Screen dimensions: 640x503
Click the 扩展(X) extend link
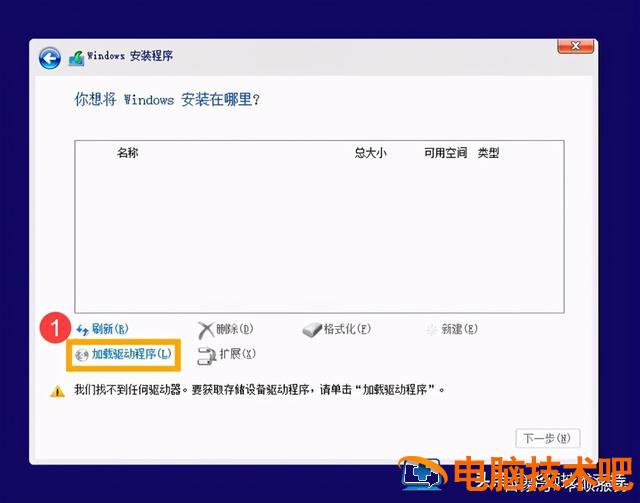point(238,354)
